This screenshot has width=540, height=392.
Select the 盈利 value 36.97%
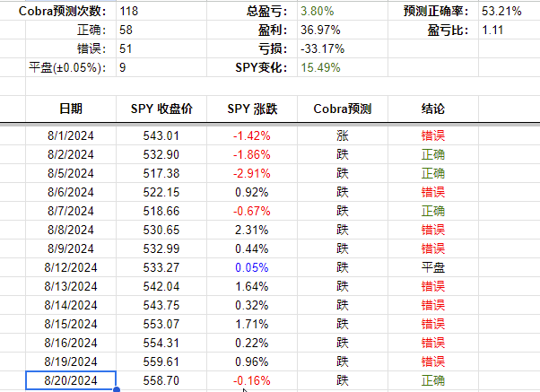343,30
